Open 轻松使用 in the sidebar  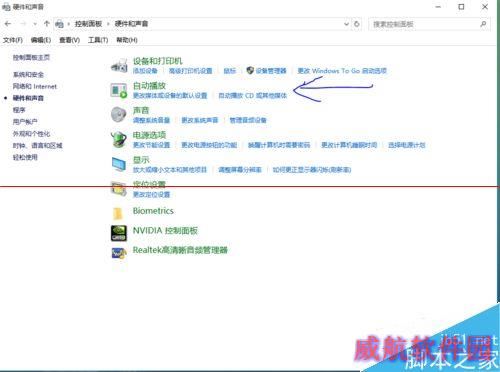pyautogui.click(x=25, y=157)
